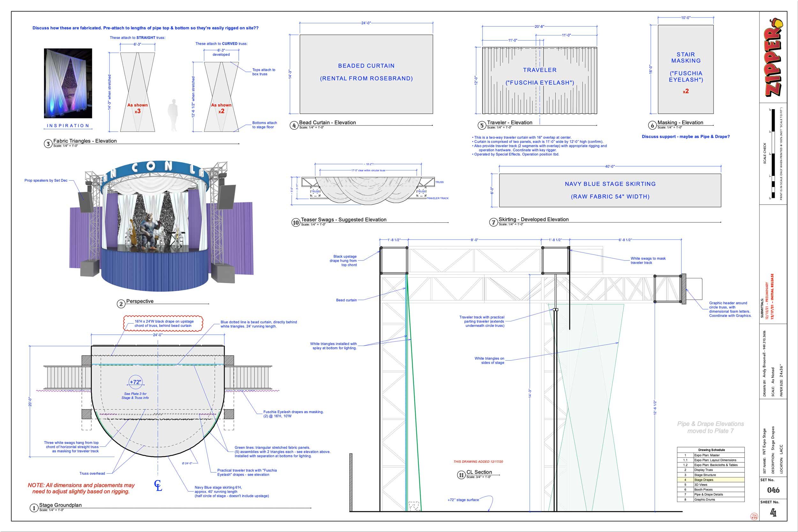This screenshot has width=798, height=532.
Task: Click the 3D perspective stage rendering
Action: click(x=162, y=226)
